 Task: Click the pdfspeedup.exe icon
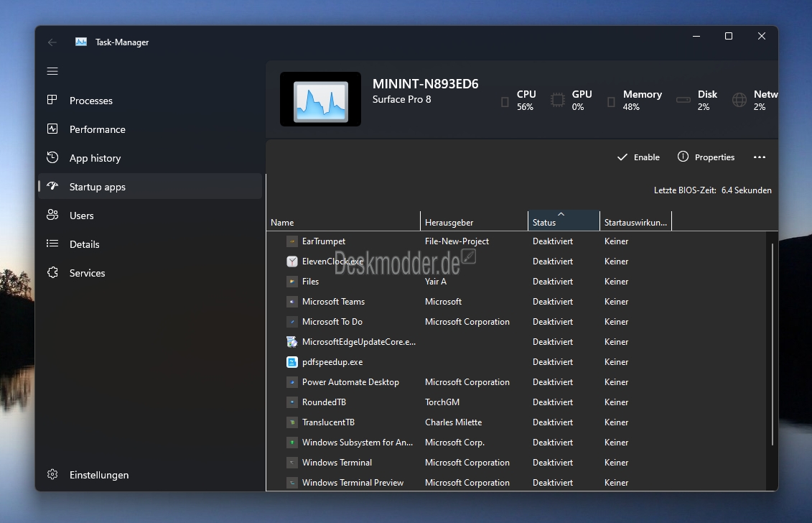[x=292, y=362]
